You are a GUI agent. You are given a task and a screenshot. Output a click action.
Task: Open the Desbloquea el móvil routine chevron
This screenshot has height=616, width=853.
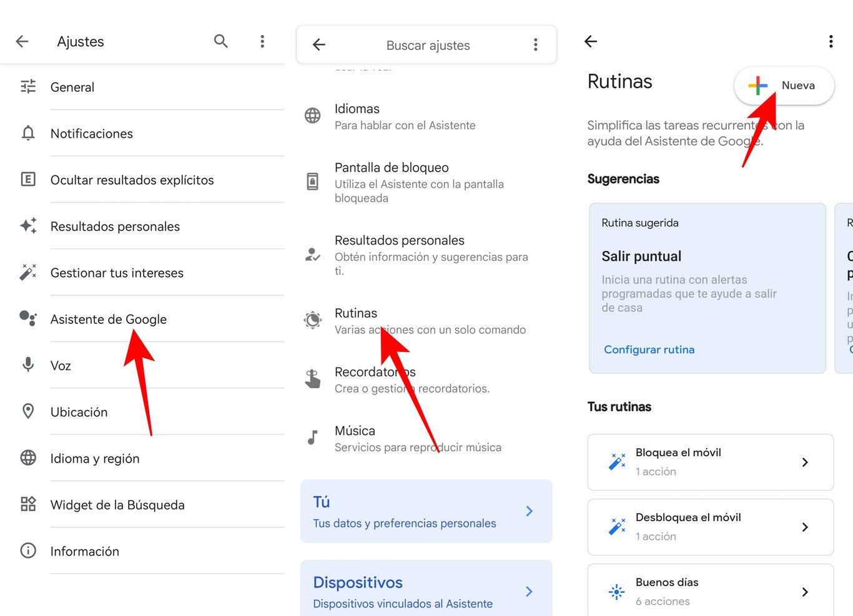tap(805, 527)
